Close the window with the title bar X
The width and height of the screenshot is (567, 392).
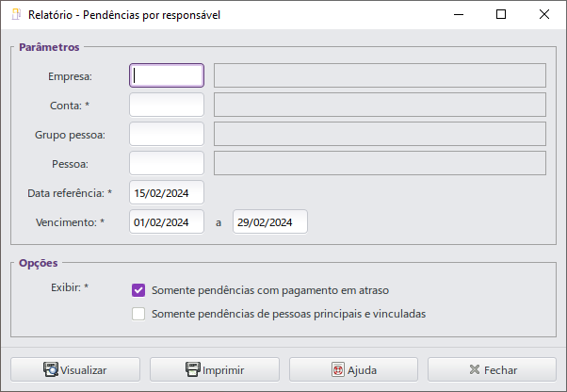point(543,14)
